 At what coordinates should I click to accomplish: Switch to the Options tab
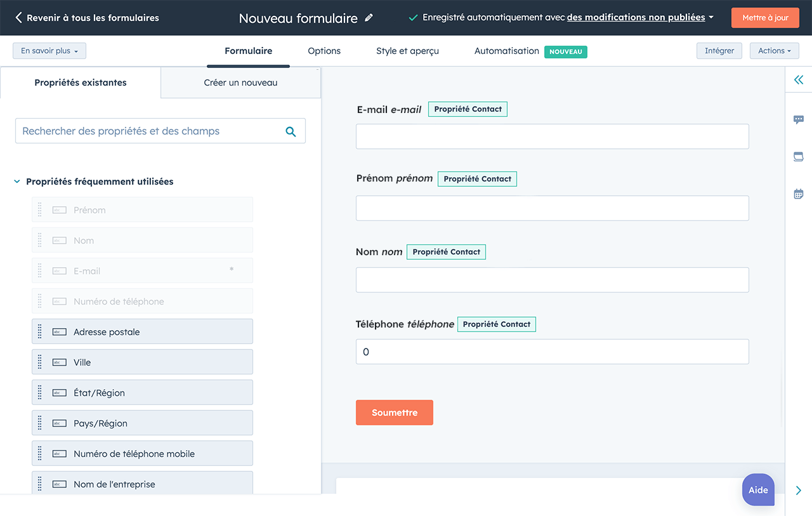(x=324, y=51)
